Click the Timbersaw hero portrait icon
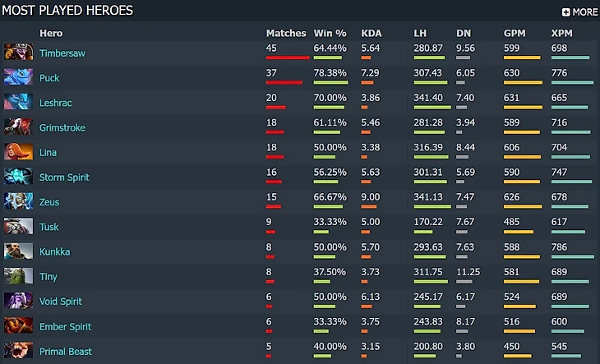 [18, 52]
